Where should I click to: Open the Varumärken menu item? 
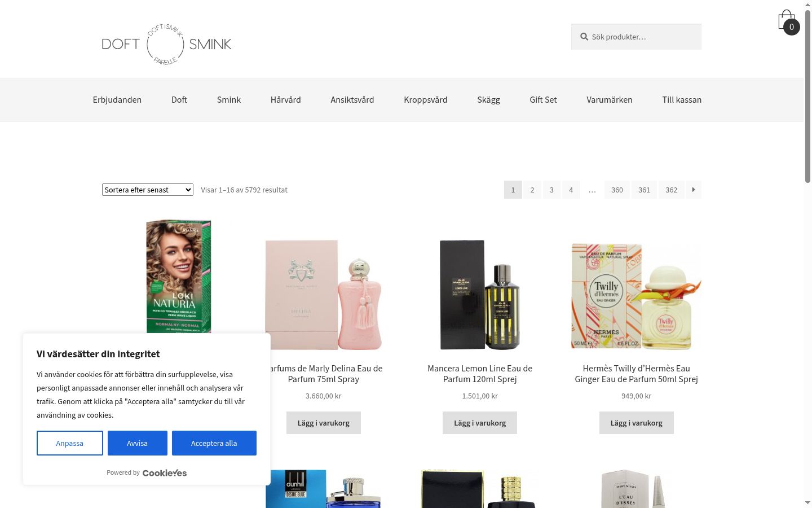(x=610, y=100)
